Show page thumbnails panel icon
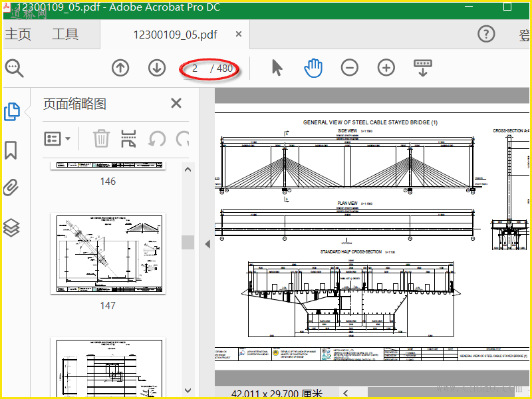The width and height of the screenshot is (532, 399). [x=12, y=112]
